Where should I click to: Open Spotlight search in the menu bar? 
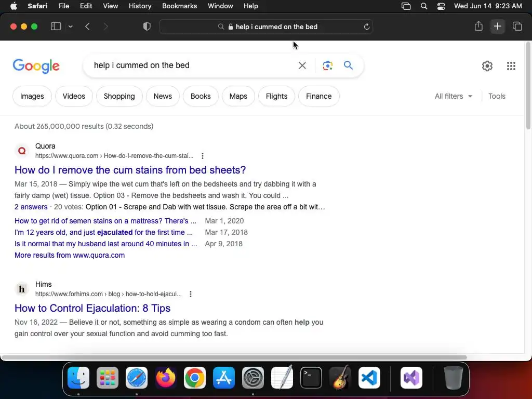click(424, 6)
